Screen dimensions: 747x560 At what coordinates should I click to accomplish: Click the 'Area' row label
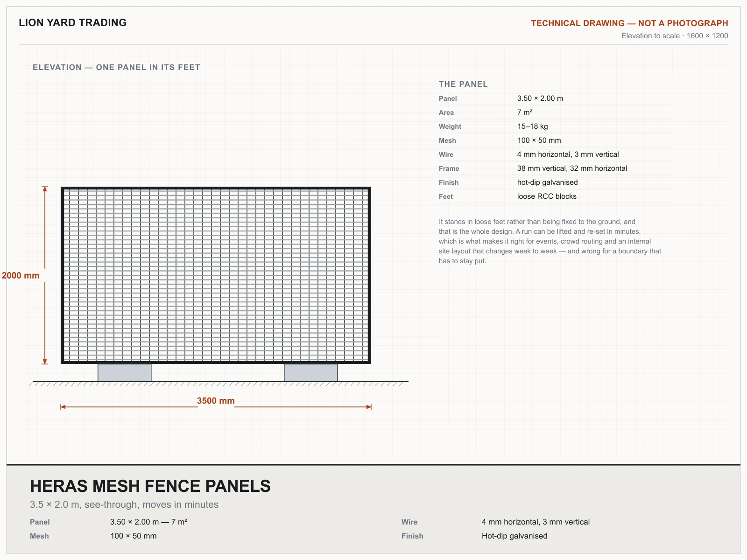[x=446, y=112]
